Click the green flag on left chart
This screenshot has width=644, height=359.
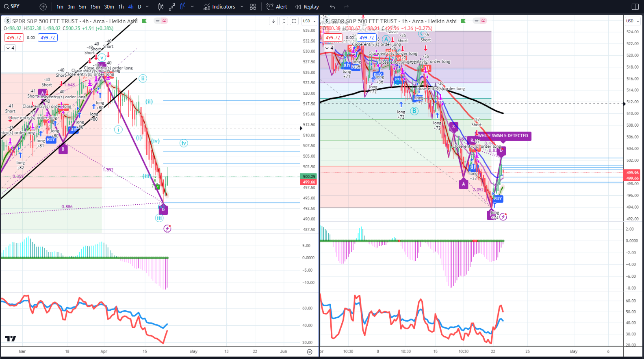point(144,21)
